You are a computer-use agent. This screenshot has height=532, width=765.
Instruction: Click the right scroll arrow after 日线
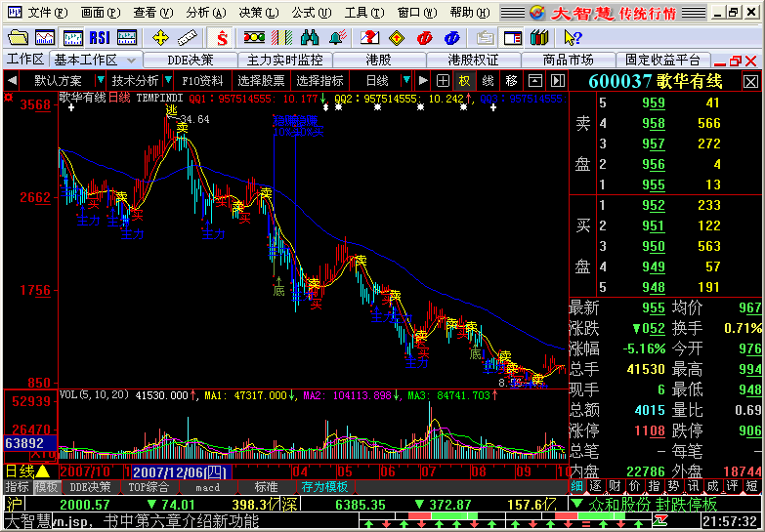click(x=423, y=80)
